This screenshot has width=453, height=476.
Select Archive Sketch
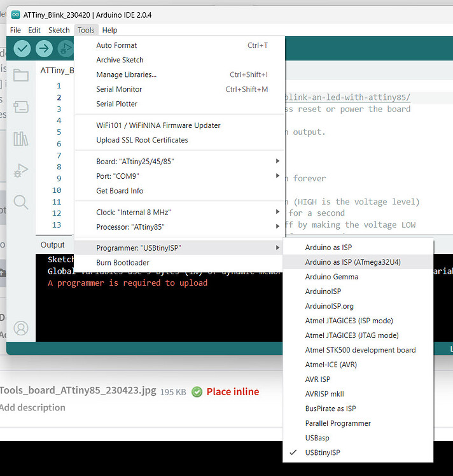[x=179, y=60]
